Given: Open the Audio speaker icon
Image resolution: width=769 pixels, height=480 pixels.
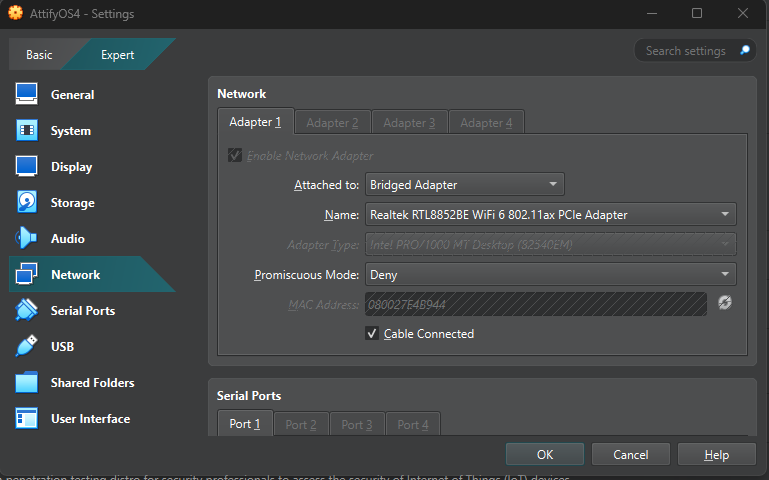Looking at the screenshot, I should (27, 239).
